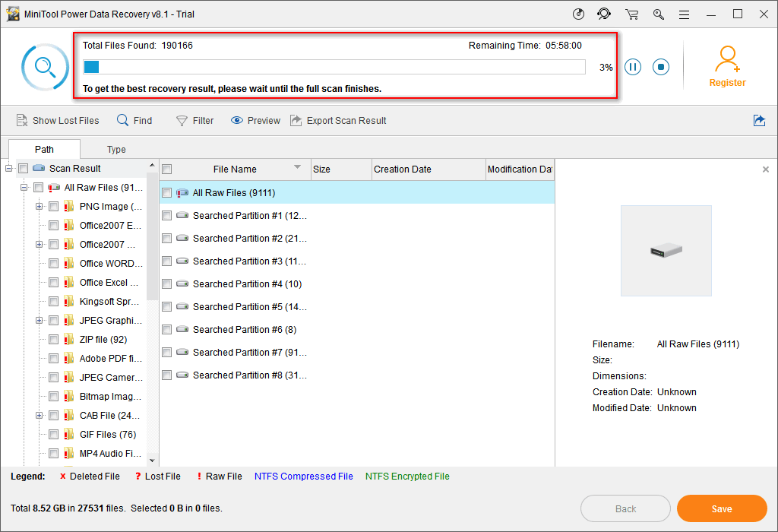This screenshot has height=532, width=778.
Task: Click the tree scrollbar up arrow
Action: [x=152, y=165]
